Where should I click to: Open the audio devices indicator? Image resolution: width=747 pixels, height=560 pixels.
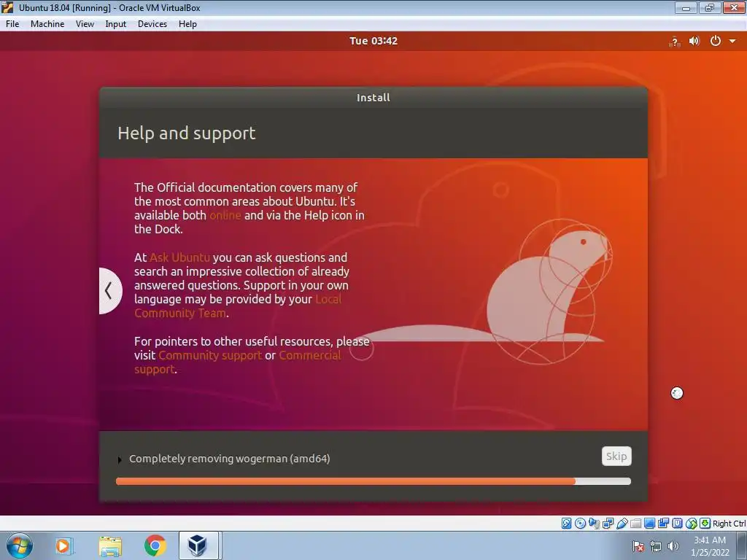pyautogui.click(x=594, y=524)
